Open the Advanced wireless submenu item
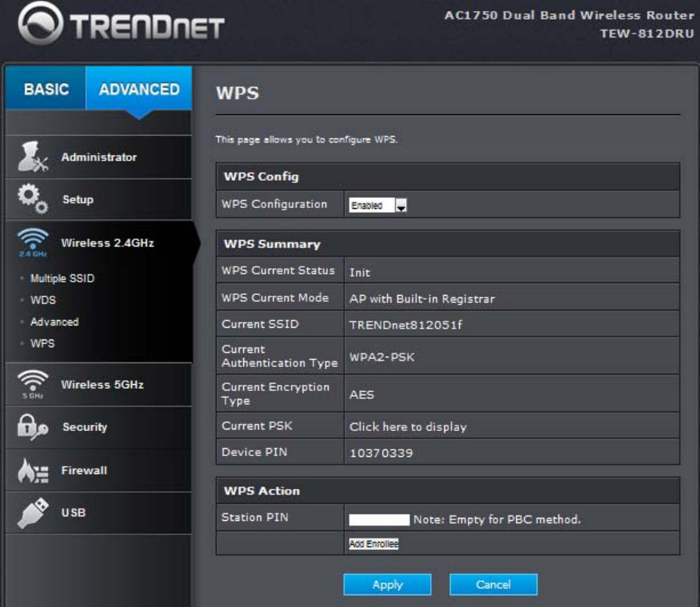Image resolution: width=700 pixels, height=607 pixels. tap(54, 321)
